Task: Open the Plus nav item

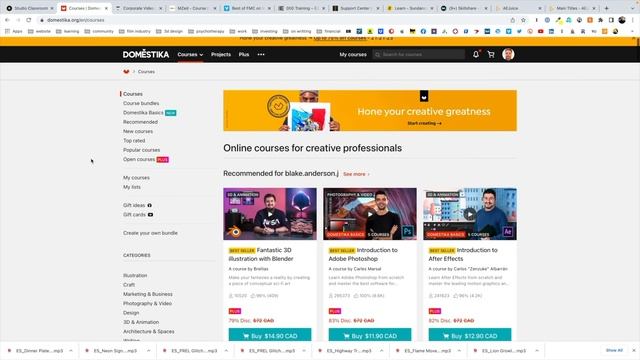Action: click(244, 54)
